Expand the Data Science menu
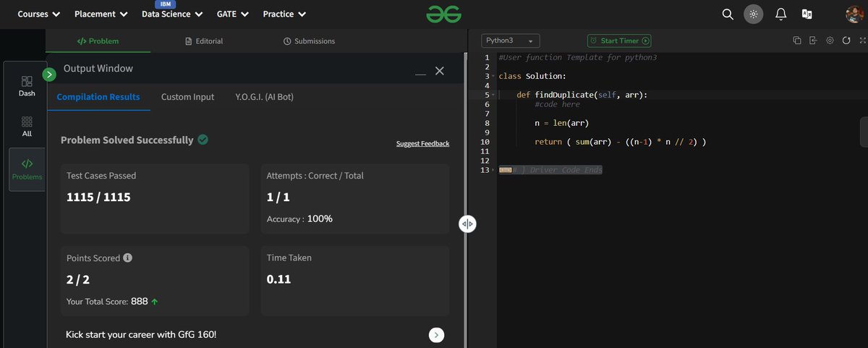868x348 pixels. point(172,14)
